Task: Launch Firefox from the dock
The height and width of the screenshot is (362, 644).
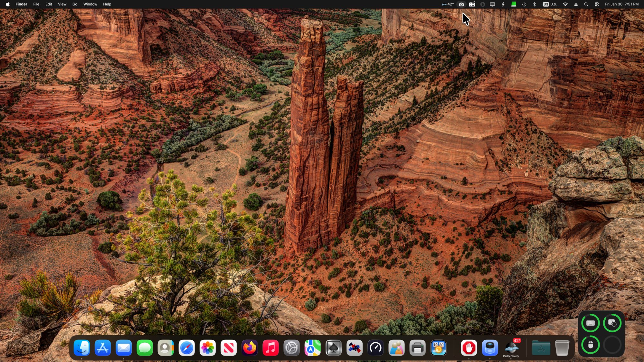Action: tap(250, 348)
